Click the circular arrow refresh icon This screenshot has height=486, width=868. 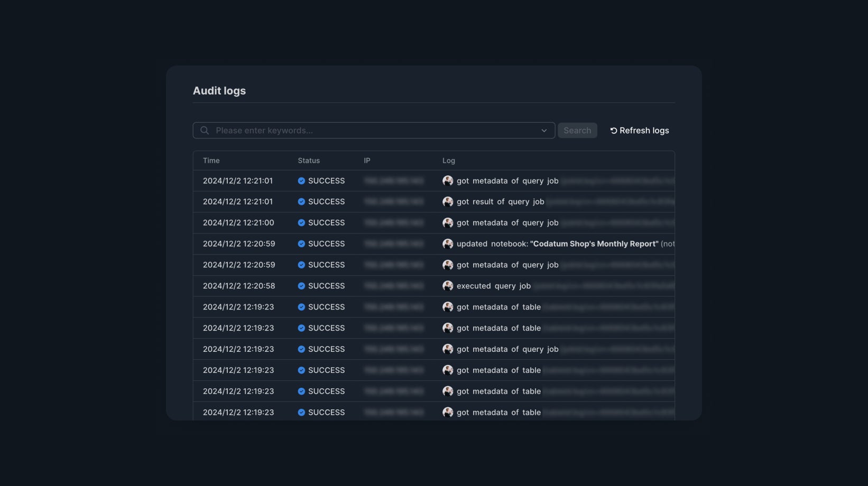point(614,130)
